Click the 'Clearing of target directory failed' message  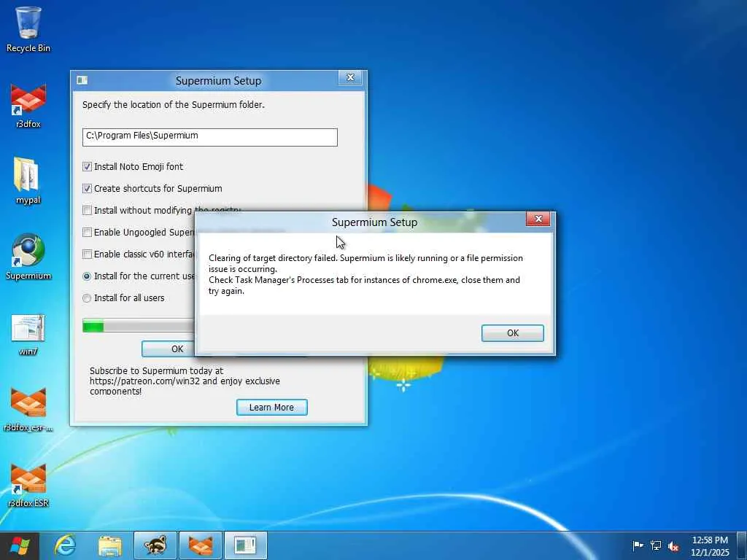365,274
